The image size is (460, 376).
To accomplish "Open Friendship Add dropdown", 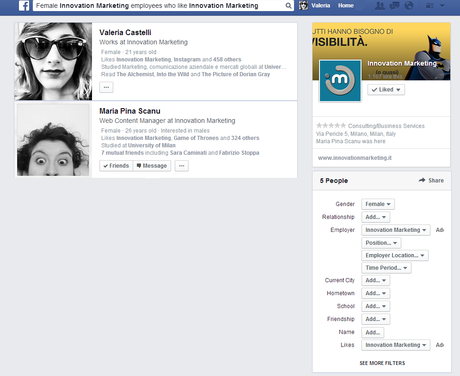I will [375, 319].
